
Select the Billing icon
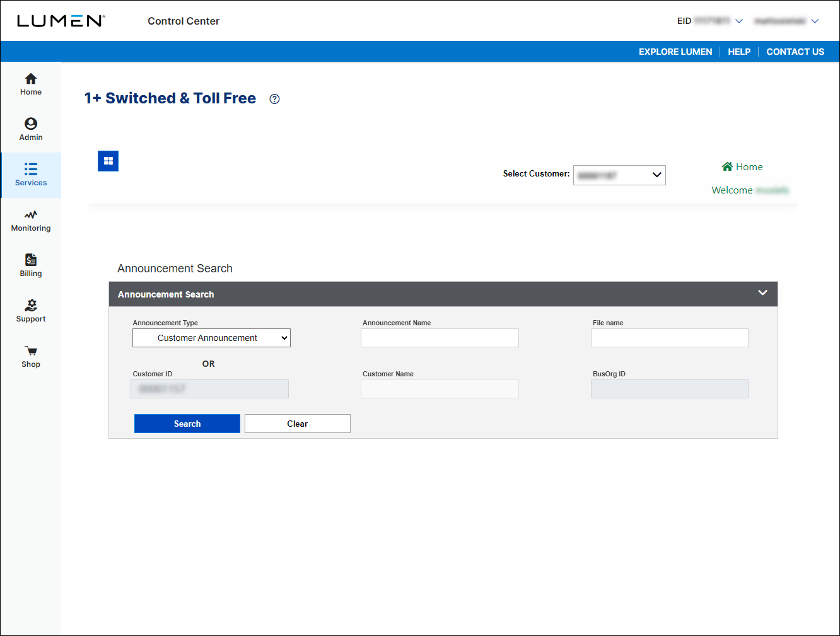point(30,265)
